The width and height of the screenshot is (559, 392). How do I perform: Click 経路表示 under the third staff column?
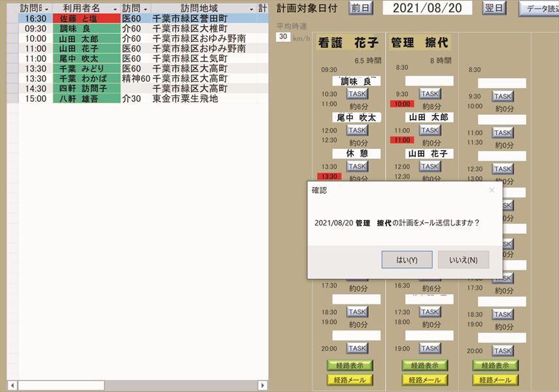495,365
